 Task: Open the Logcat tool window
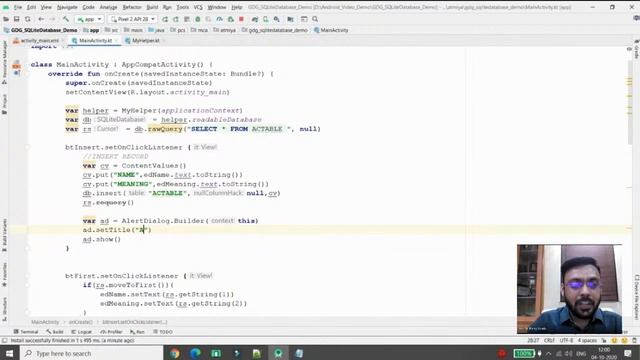[x=81, y=332]
